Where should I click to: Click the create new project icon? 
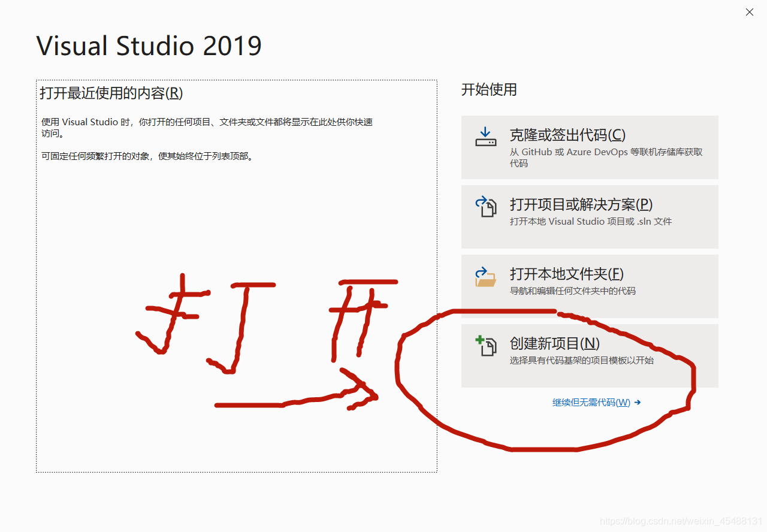486,346
